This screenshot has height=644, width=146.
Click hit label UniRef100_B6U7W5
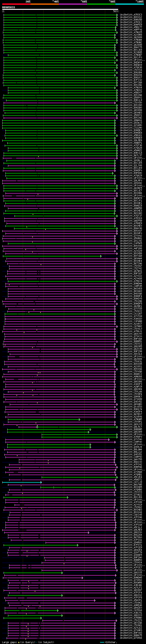(131, 485)
